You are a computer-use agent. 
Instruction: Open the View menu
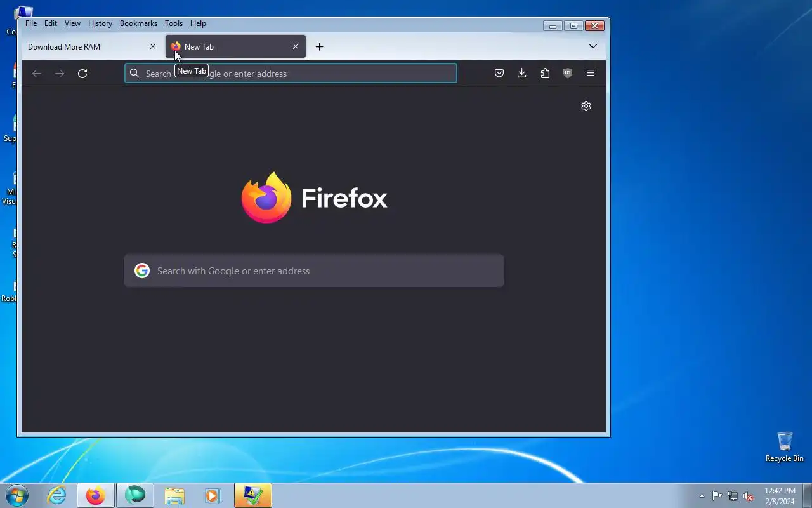point(72,23)
